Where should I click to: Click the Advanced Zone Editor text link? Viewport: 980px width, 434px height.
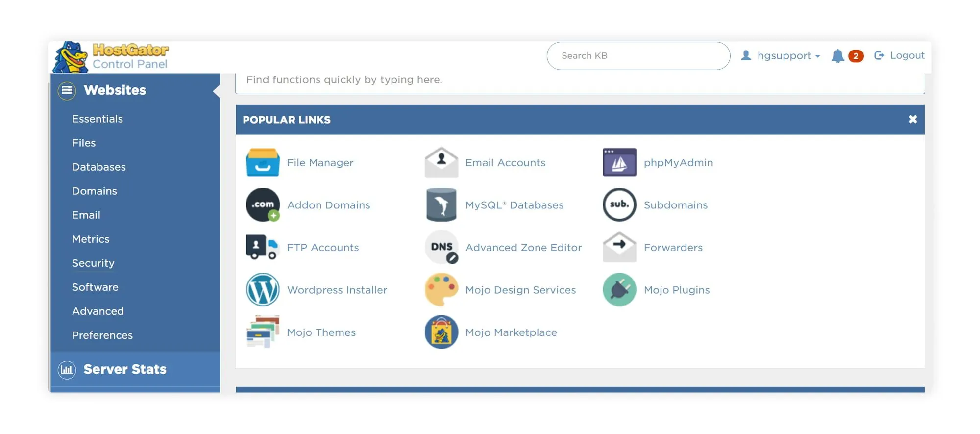[524, 248]
